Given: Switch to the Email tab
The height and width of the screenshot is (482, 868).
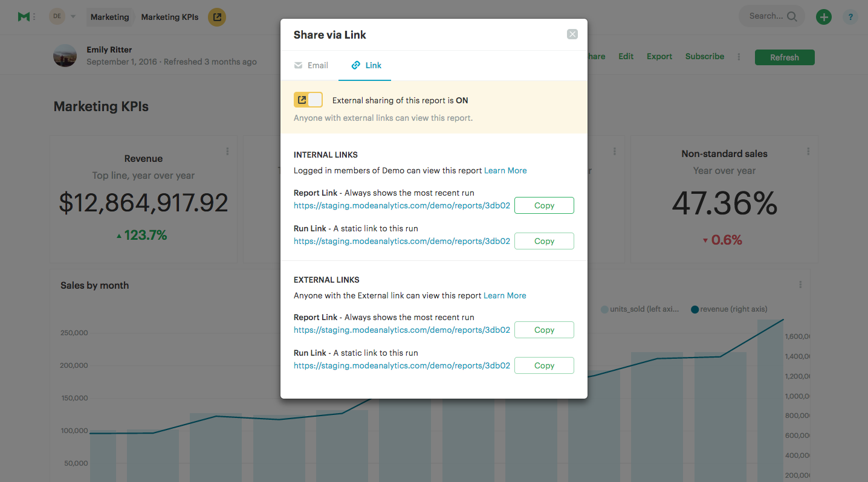Looking at the screenshot, I should (x=311, y=65).
